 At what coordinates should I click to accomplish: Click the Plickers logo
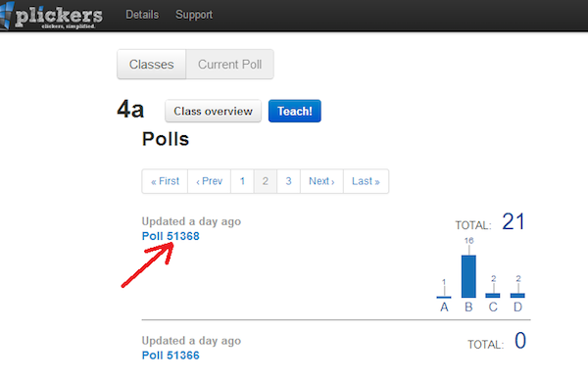51,16
